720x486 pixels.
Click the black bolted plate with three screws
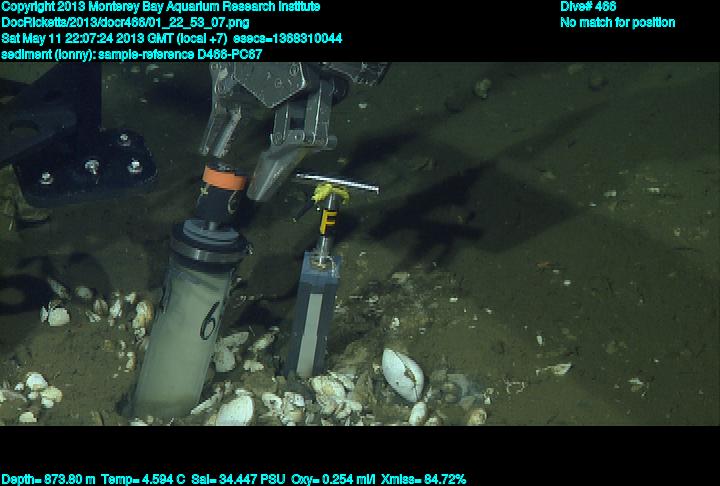[85, 166]
